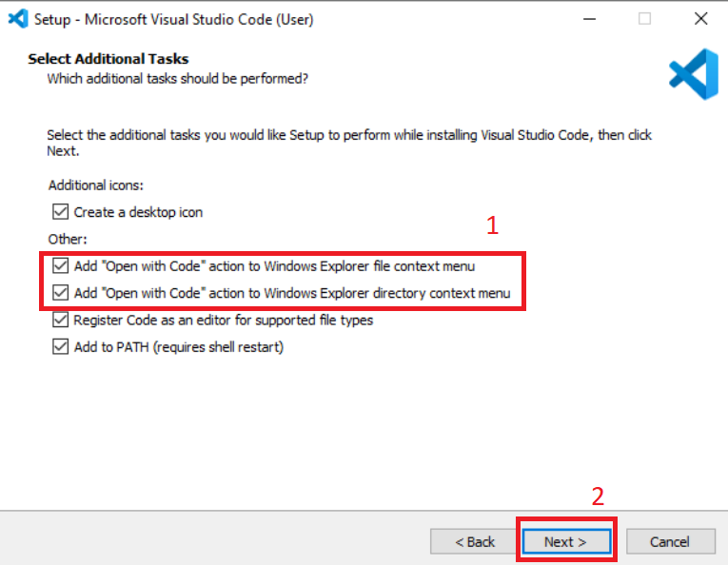728x565 pixels.
Task: Toggle Open with Code file context menu option
Action: (60, 266)
